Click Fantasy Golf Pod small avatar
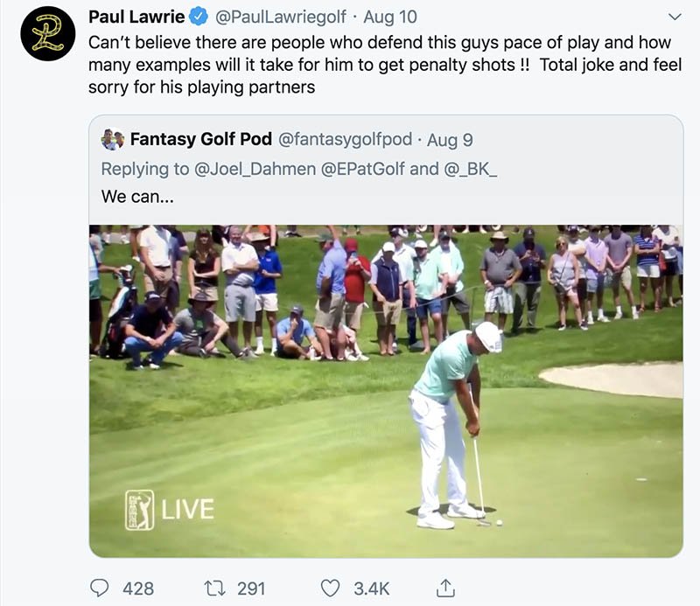 coord(113,139)
